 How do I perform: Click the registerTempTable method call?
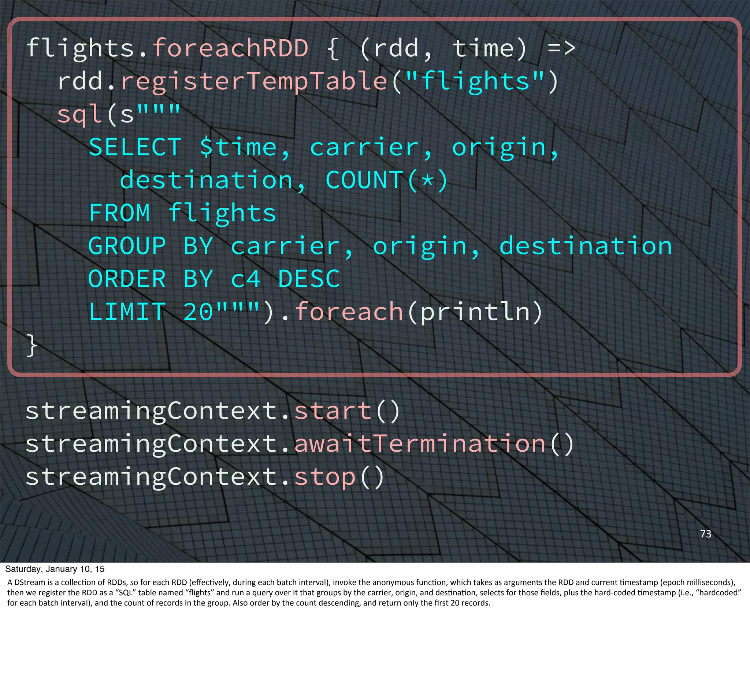click(x=255, y=81)
